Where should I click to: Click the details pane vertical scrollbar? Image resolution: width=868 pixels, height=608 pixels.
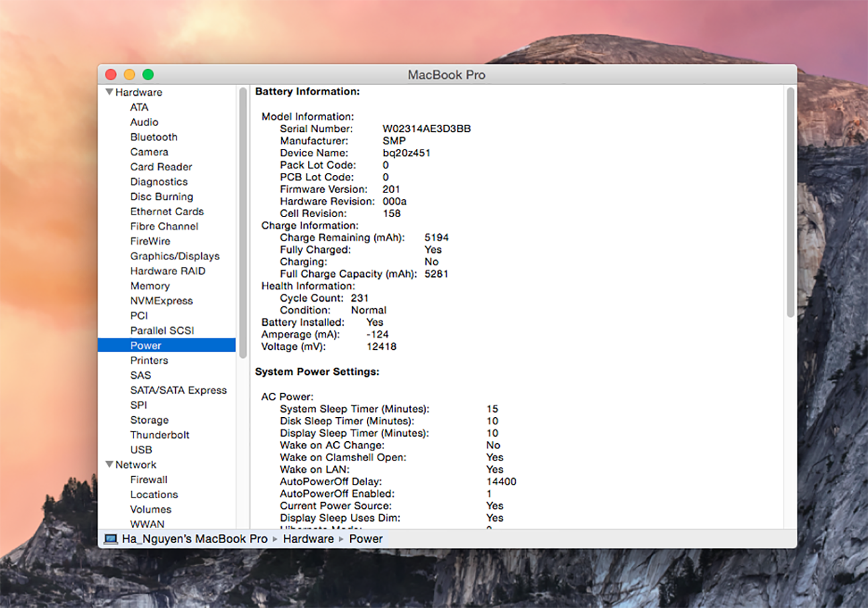pyautogui.click(x=790, y=201)
